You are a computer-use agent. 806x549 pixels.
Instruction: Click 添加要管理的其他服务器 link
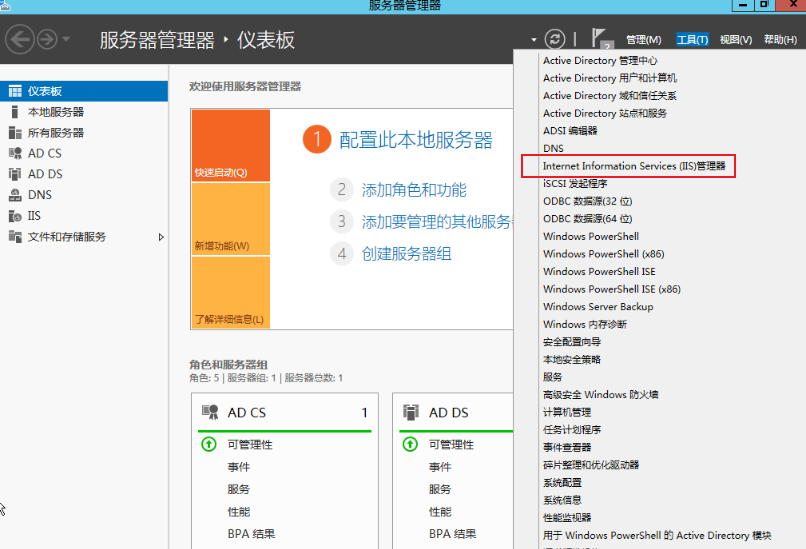tap(437, 222)
